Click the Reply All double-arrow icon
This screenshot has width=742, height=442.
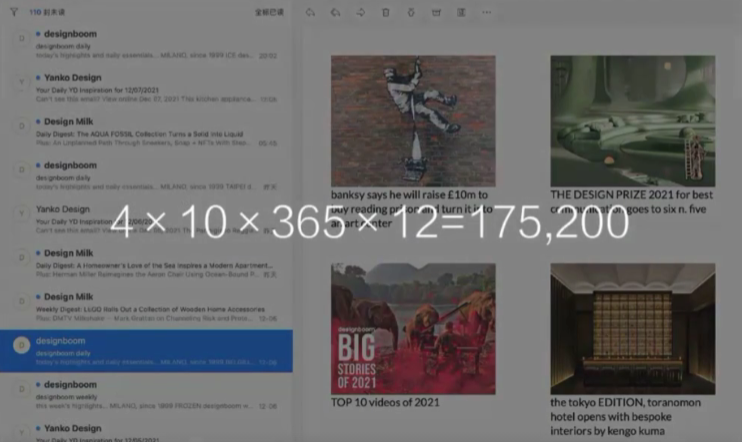pyautogui.click(x=336, y=12)
